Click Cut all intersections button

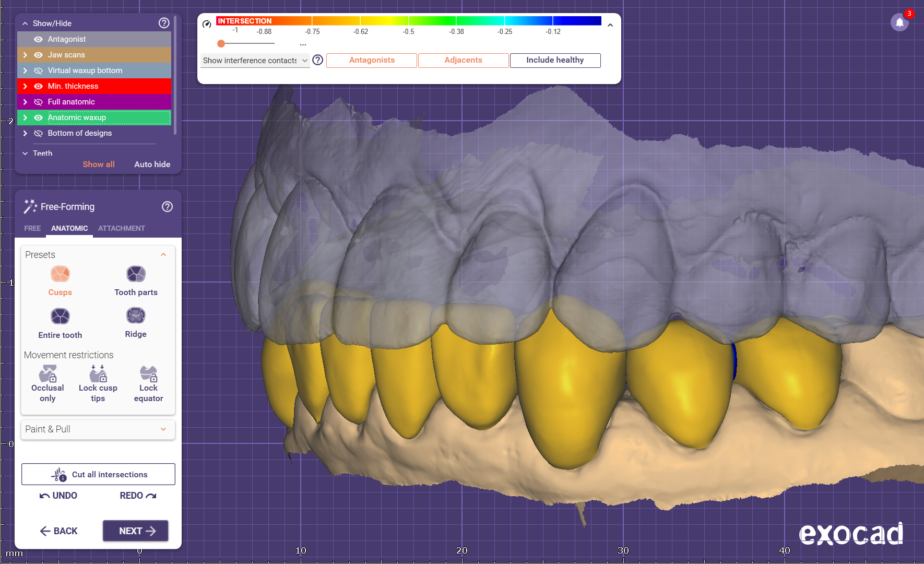(98, 474)
